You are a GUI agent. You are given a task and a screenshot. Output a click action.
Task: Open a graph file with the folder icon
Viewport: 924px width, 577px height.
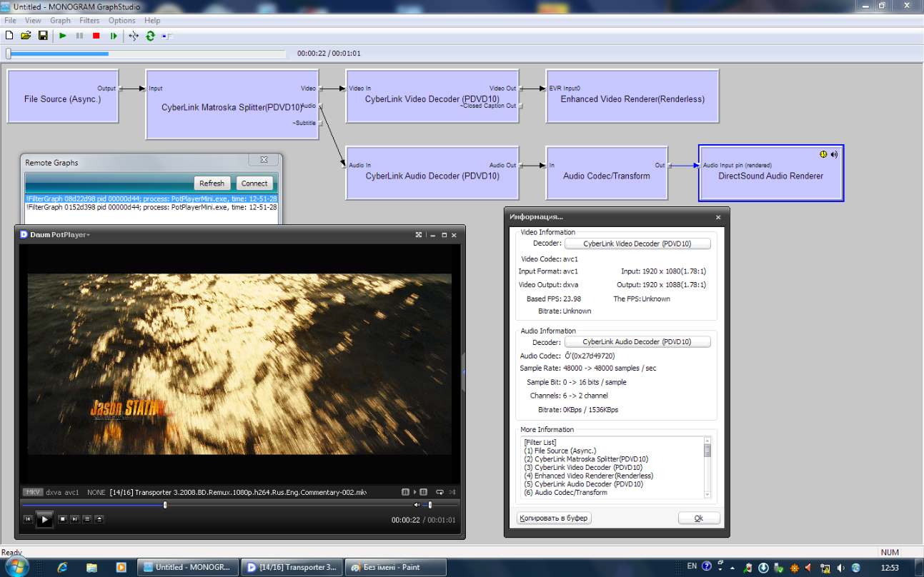tap(26, 36)
